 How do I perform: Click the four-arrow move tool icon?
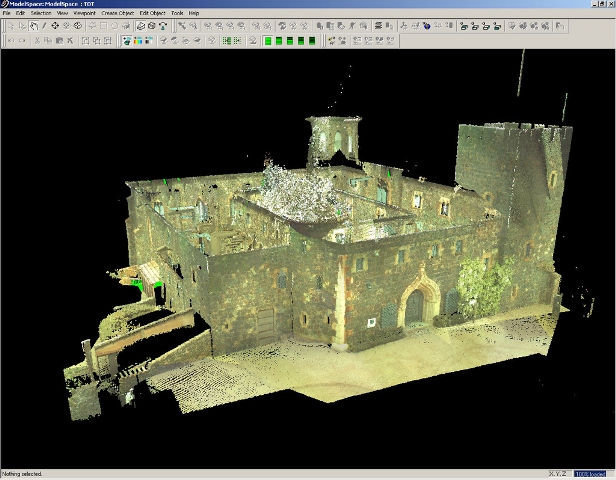55,26
